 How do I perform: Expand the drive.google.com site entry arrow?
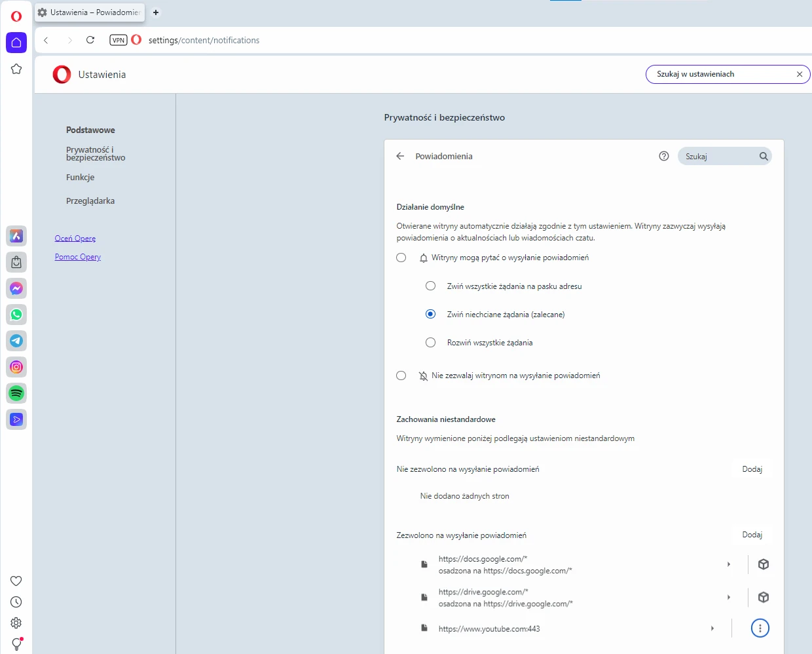point(728,597)
